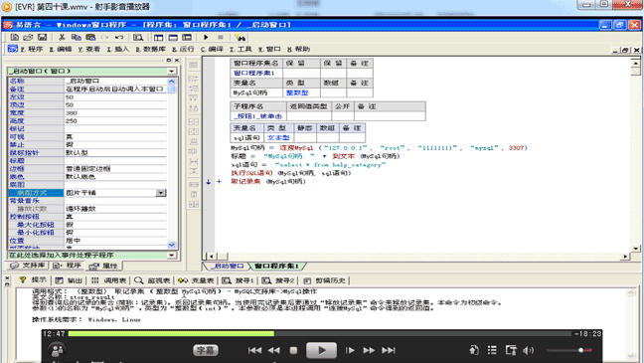Click the cut scissors icon in toolbar
The width and height of the screenshot is (644, 363).
[x=62, y=38]
